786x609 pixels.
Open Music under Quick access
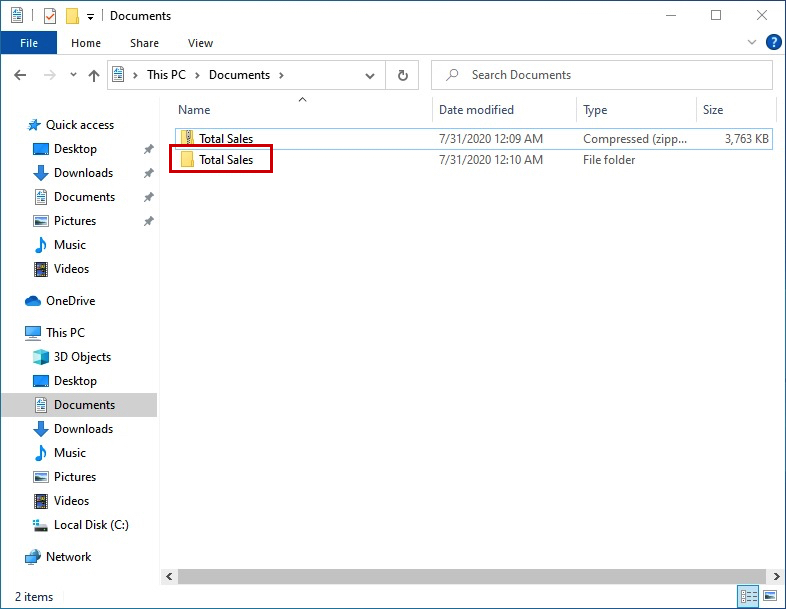[x=70, y=245]
